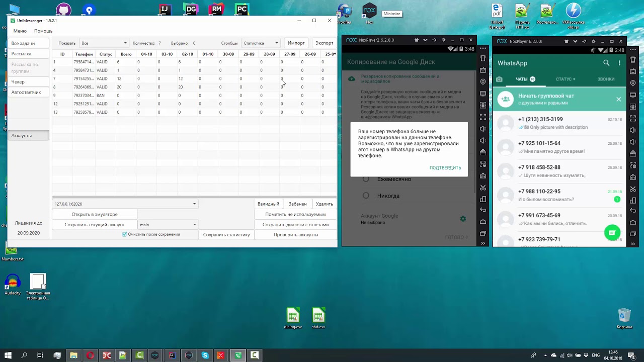Launch Audacity from the desktop
644x362 pixels.
[13, 283]
